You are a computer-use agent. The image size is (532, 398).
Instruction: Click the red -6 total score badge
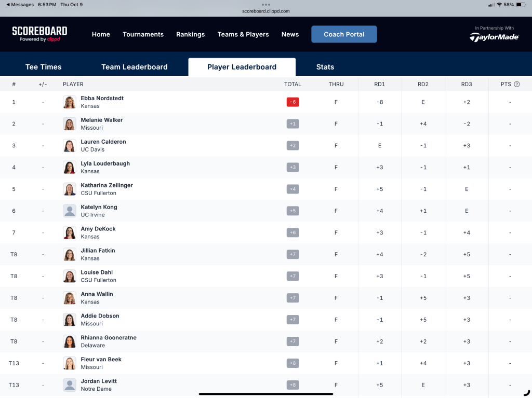292,102
